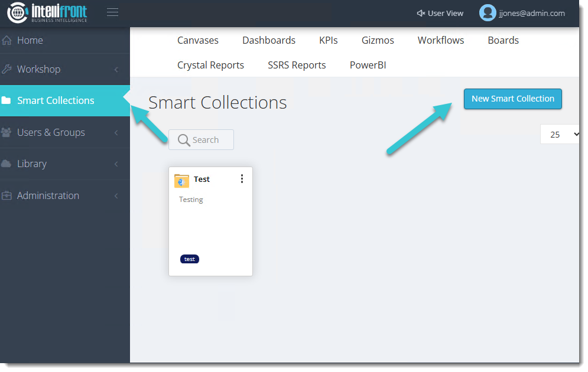Toggle the hamburger sidebar menu

[x=112, y=12]
